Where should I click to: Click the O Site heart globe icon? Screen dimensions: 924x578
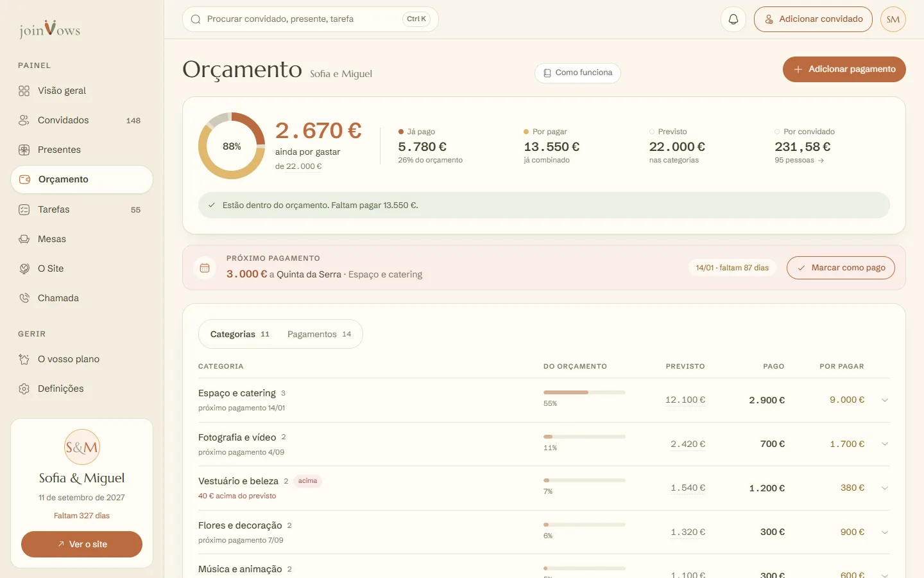(x=24, y=268)
